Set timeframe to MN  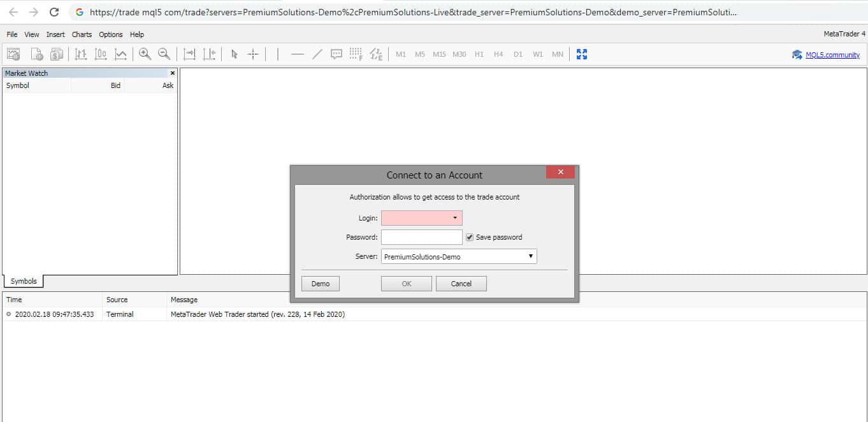click(558, 54)
